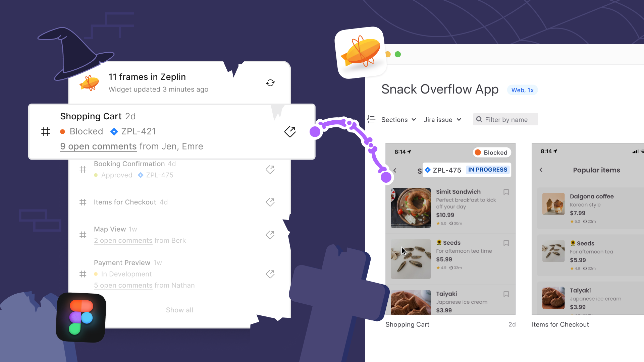Toggle the In Progress status on ZPL-475
Image resolution: width=644 pixels, height=362 pixels.
click(x=487, y=170)
